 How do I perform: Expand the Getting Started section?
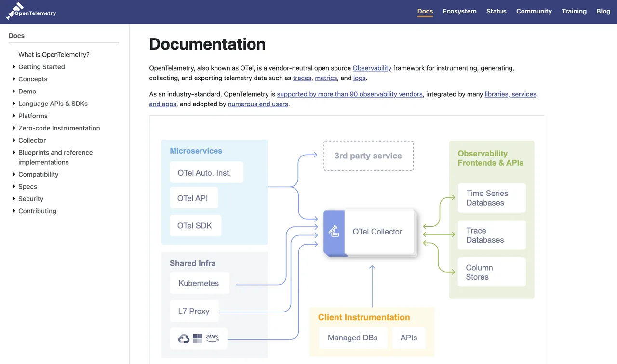click(13, 67)
